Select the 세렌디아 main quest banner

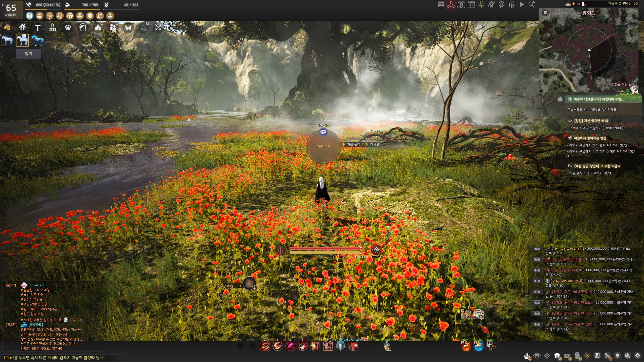coord(603,99)
